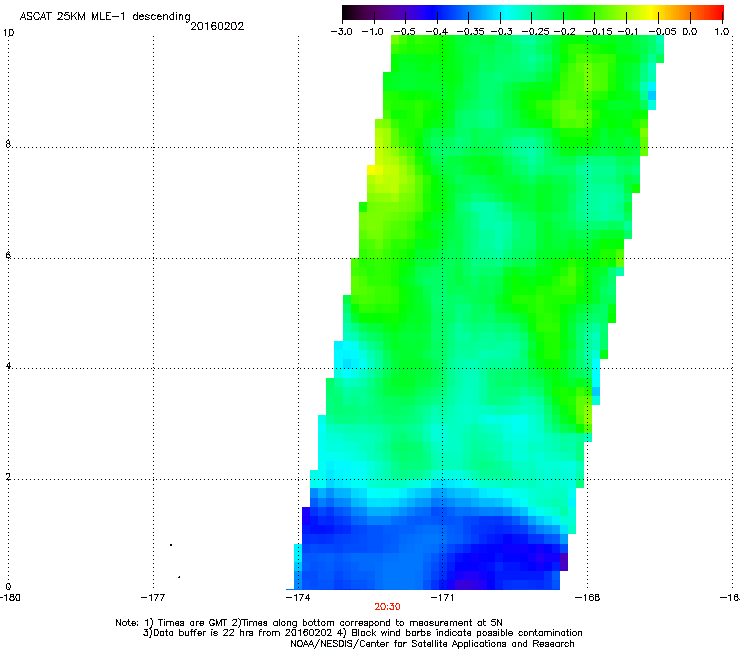Click the cyan cells on the swath's upper right edge
Image resolution: width=740 pixels, height=650 pixels.
(x=652, y=95)
